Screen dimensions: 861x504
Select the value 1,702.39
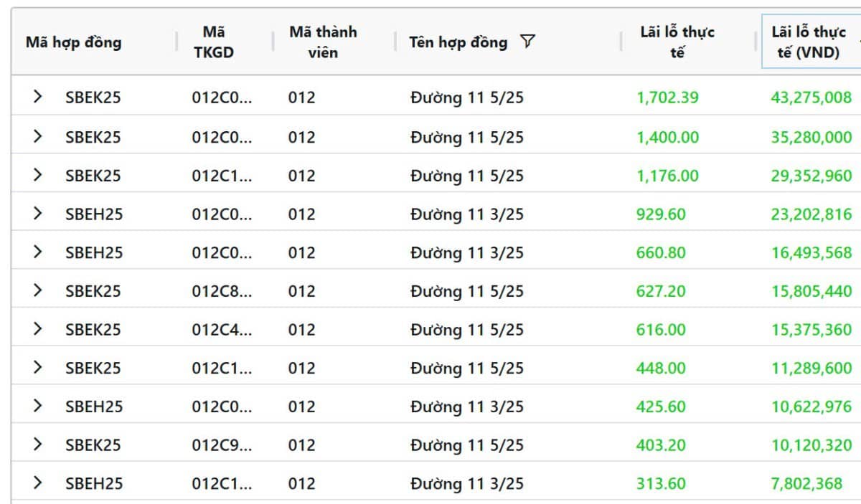(x=667, y=98)
